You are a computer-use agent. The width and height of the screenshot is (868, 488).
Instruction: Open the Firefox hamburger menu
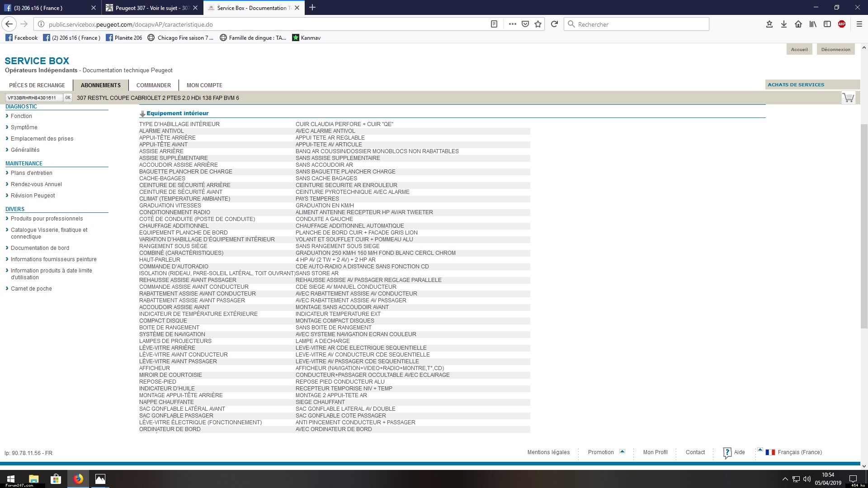point(859,24)
